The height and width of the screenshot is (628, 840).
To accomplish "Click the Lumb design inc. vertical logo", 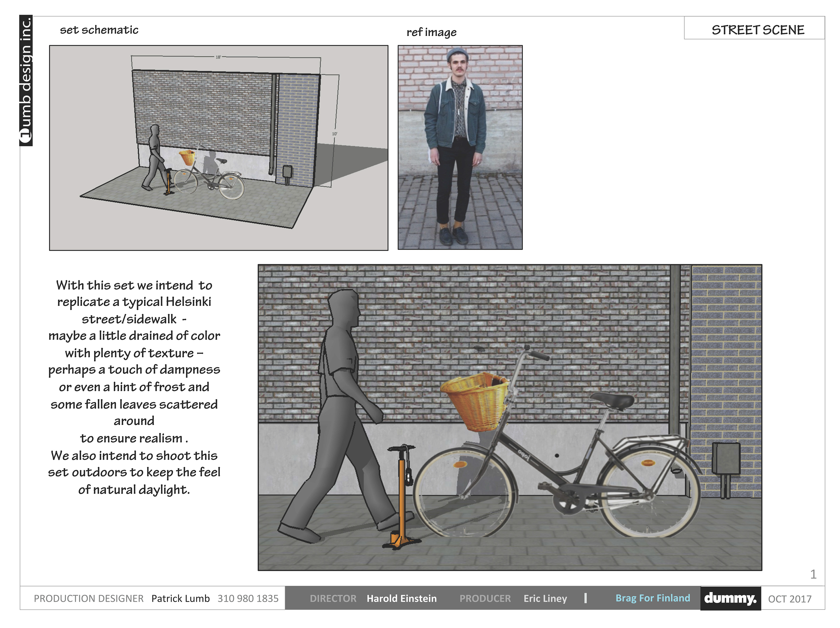I will click(x=26, y=81).
